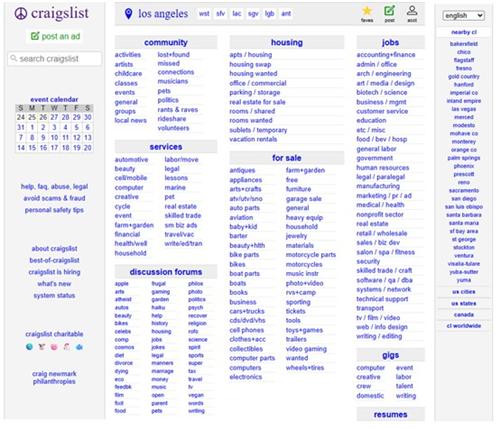The height and width of the screenshot is (429, 500).
Task: Open wheels+tires for sale category
Action: click(305, 368)
